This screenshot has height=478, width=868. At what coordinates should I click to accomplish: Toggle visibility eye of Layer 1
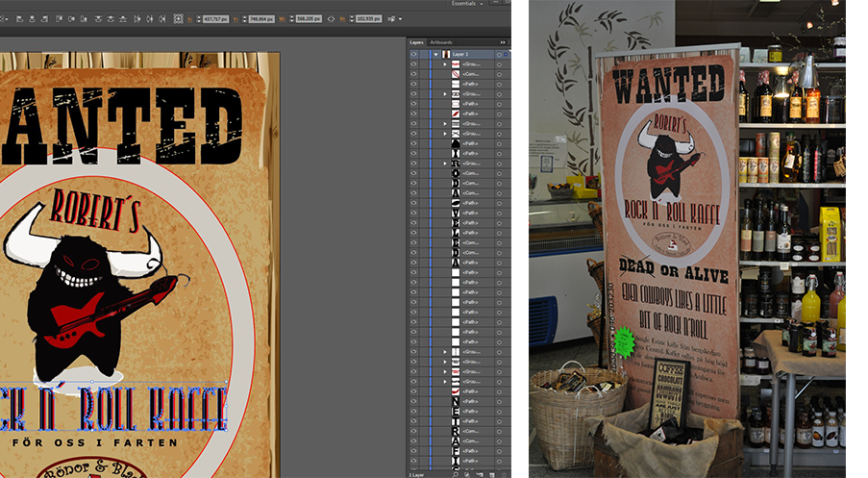tap(413, 54)
